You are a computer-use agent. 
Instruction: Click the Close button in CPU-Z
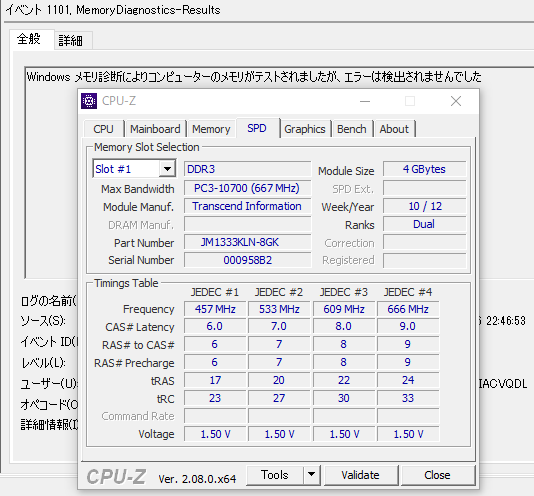click(x=438, y=475)
